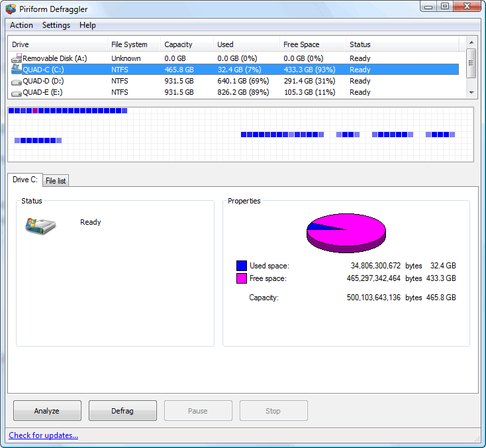Screen dimensions: 486x448
Task: Click the 32.4 GB (7%) used cell
Action: [239, 70]
